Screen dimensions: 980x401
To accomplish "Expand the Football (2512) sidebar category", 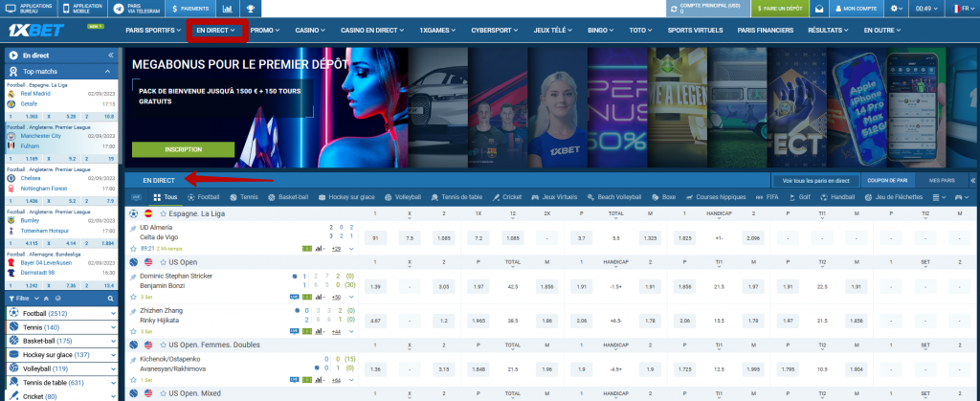I will [x=113, y=313].
